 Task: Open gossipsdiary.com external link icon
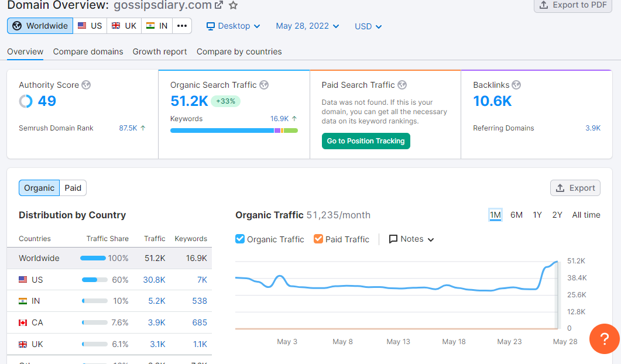pyautogui.click(x=219, y=5)
